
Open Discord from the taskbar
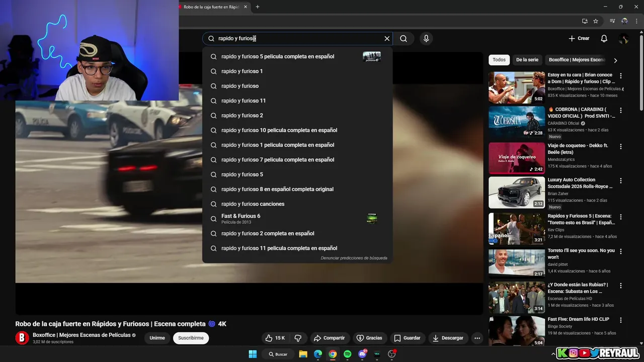362,354
